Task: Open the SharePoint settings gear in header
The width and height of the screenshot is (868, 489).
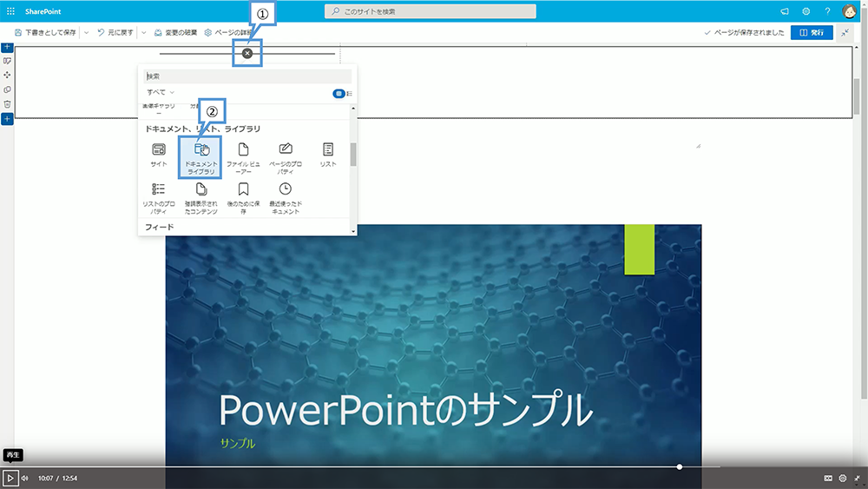Action: pos(806,11)
